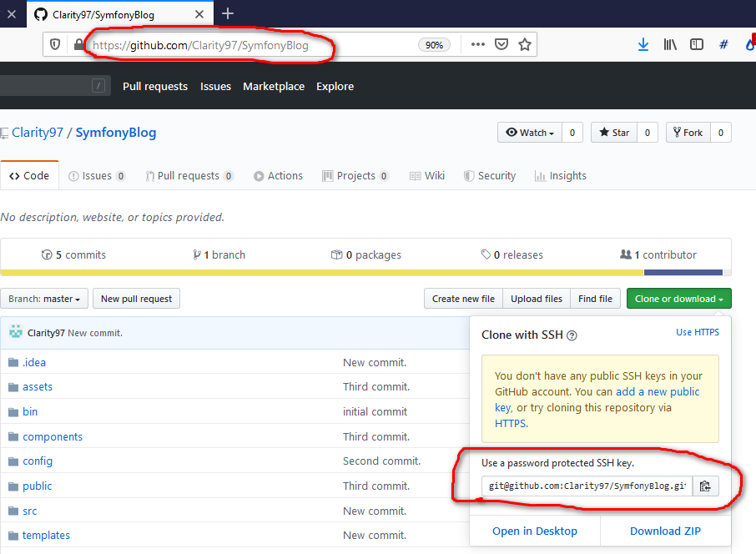The height and width of the screenshot is (554, 756).
Task: View 0 packages
Action: tap(366, 254)
